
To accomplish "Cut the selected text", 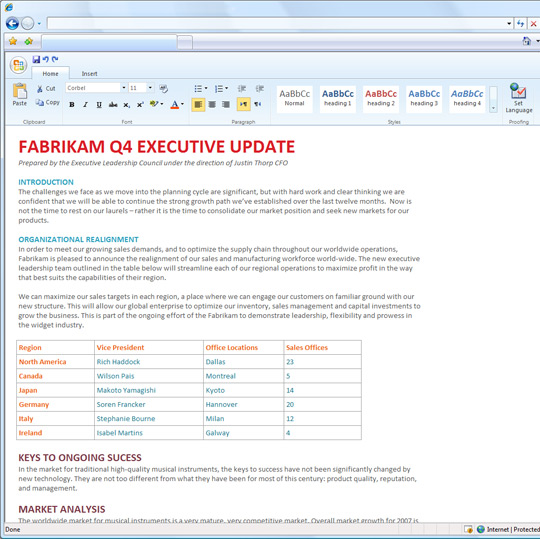I will click(46, 89).
